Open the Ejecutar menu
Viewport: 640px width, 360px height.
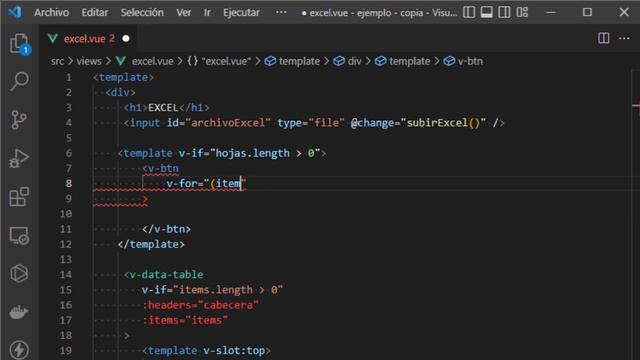(x=241, y=13)
